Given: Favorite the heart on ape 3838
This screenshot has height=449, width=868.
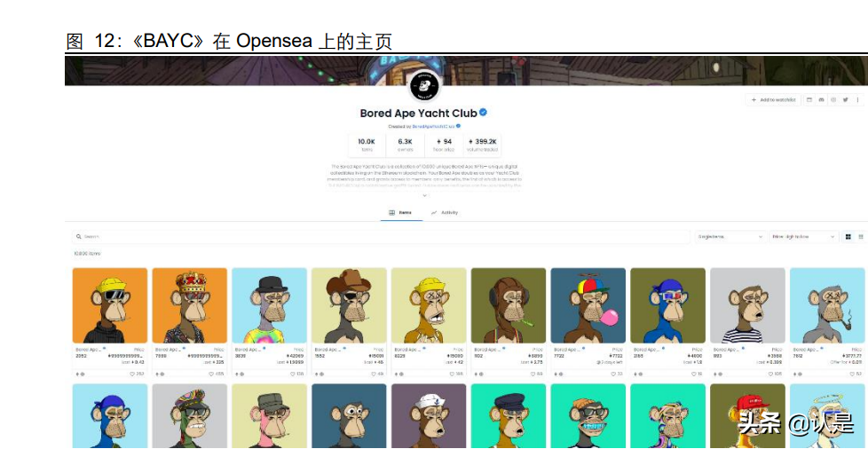Looking at the screenshot, I should click(x=292, y=374).
